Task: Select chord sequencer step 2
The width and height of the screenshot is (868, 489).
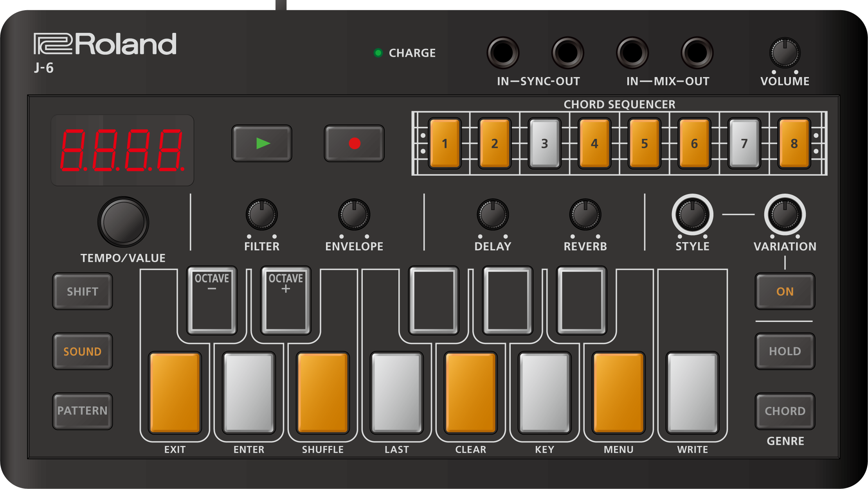Action: [495, 144]
